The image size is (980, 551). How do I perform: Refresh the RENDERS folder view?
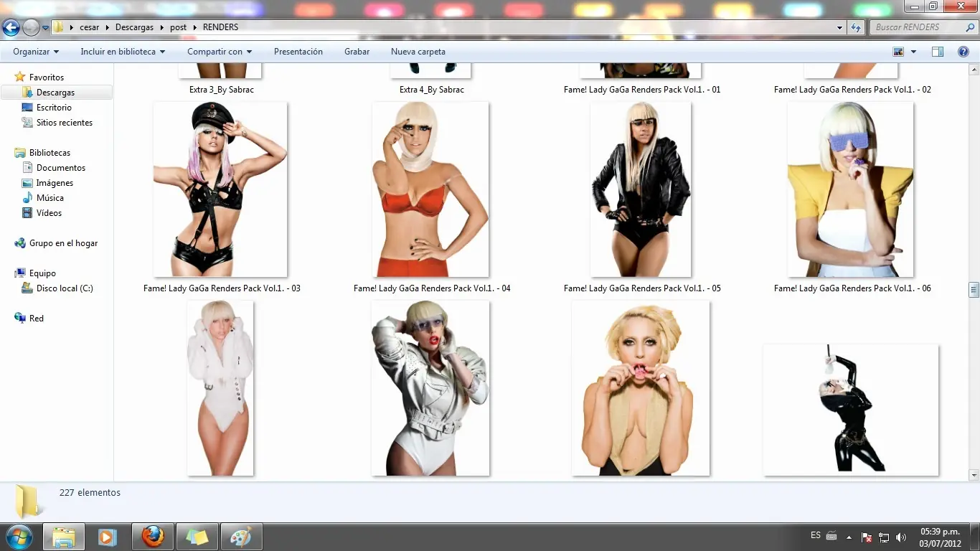[856, 27]
